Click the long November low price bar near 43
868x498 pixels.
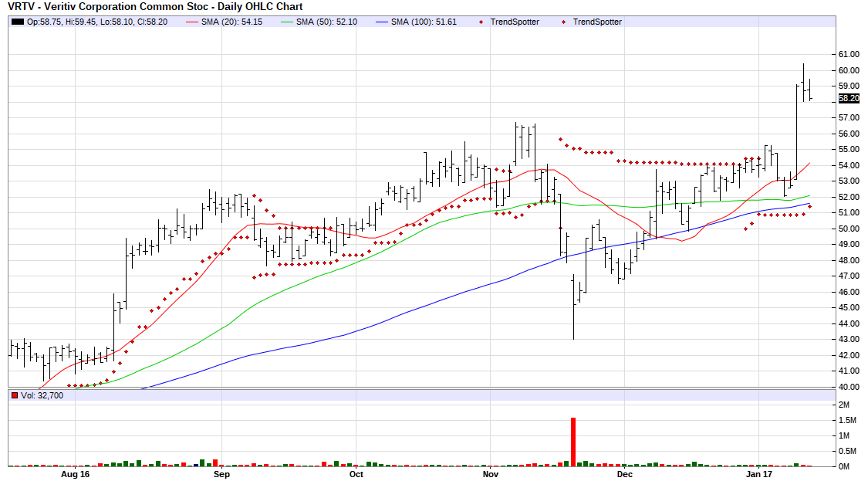[573, 307]
